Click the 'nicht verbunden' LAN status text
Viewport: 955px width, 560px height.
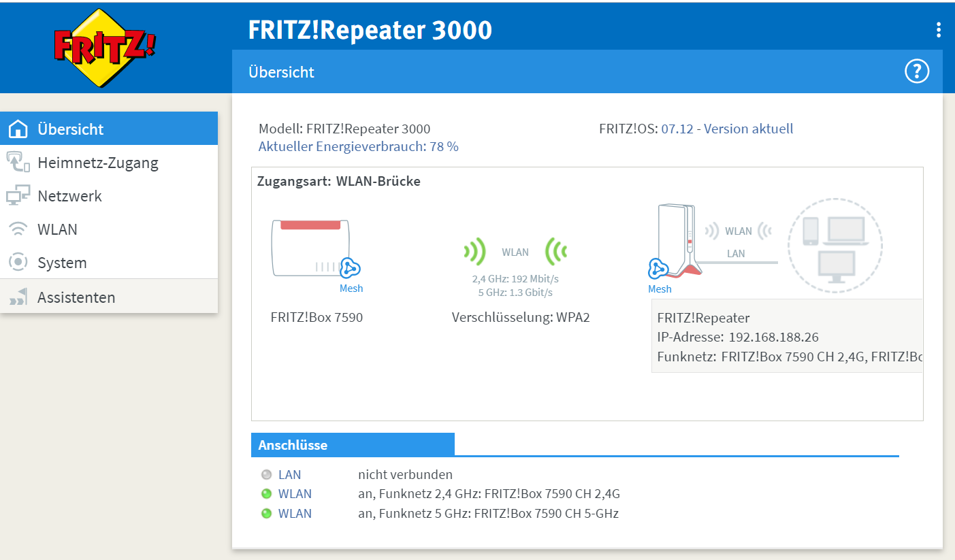tap(406, 475)
